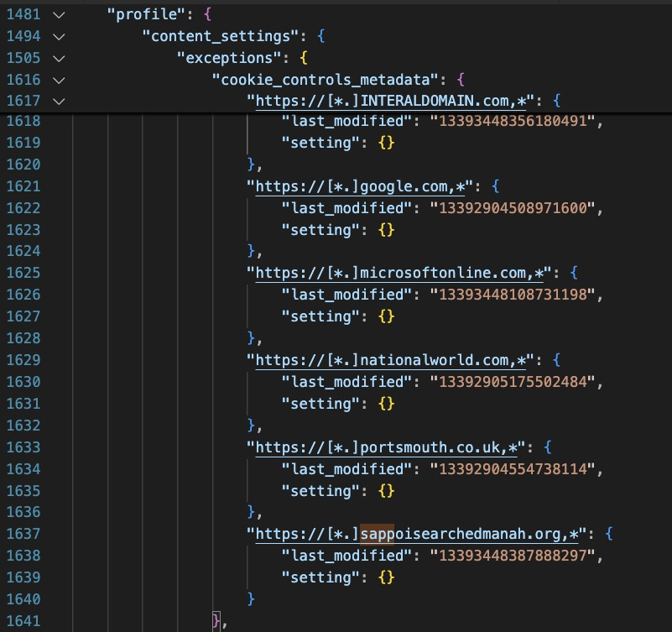Click "setting" key on line 1631

[320, 404]
